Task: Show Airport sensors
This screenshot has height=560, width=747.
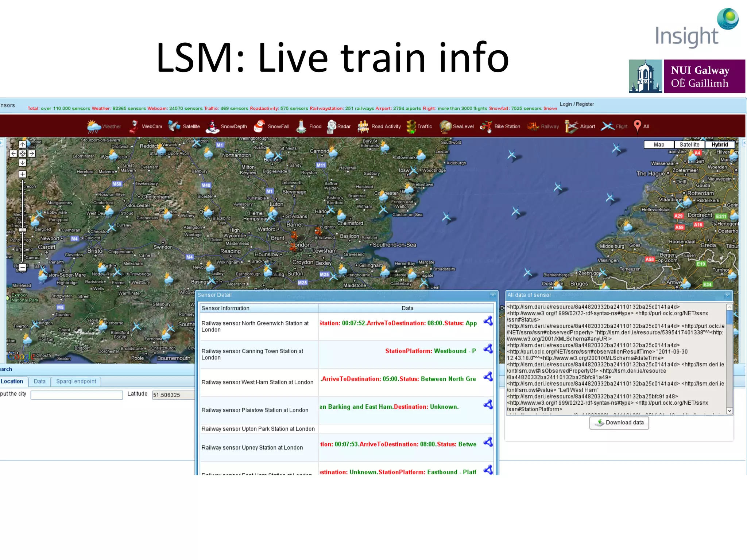Action: click(x=580, y=127)
